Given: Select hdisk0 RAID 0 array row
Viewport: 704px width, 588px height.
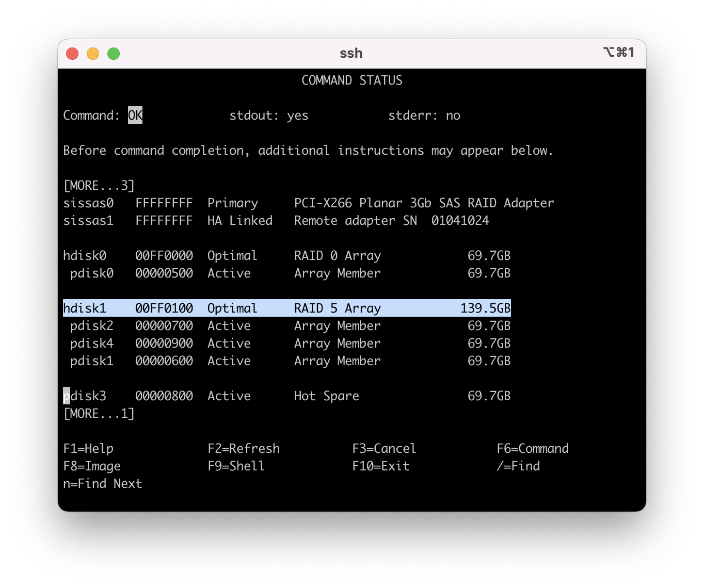Looking at the screenshot, I should tap(287, 256).
